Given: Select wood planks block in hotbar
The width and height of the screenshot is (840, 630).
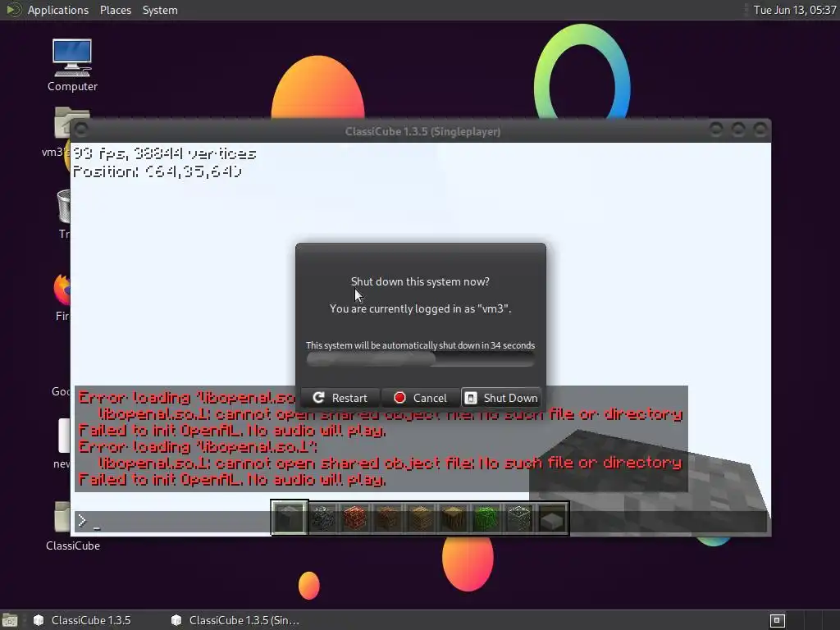Looking at the screenshot, I should coord(421,518).
